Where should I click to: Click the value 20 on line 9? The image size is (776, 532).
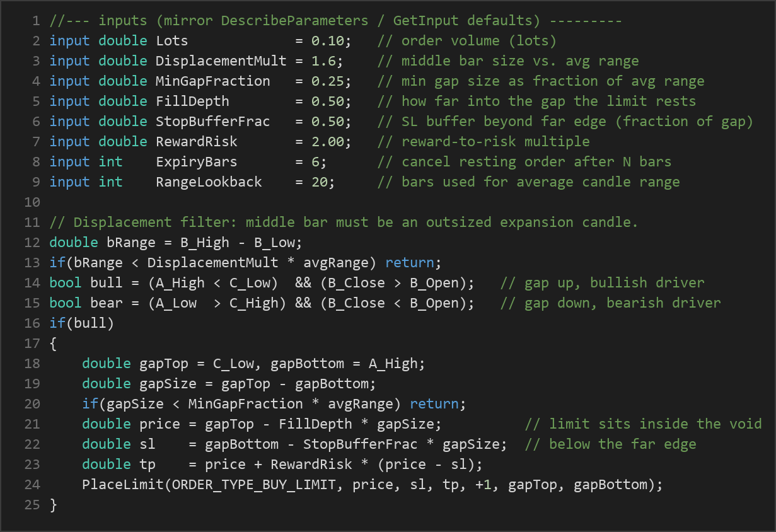tap(320, 182)
